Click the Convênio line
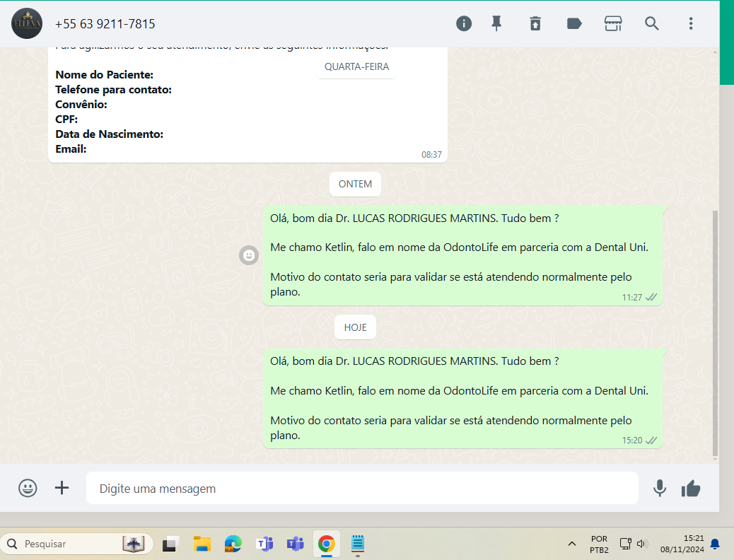The image size is (734, 560). pos(81,105)
